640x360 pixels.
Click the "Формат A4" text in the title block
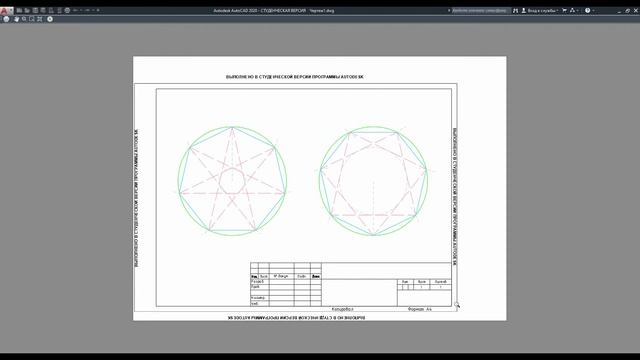coord(419,309)
